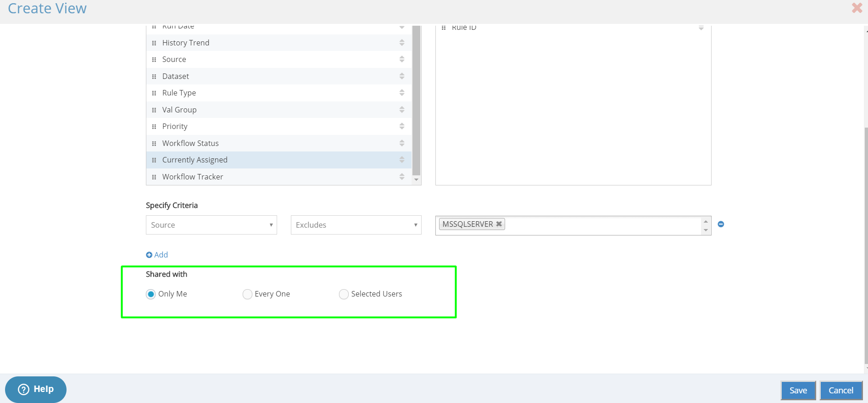This screenshot has height=403, width=868.
Task: Select the Rule Type column item
Action: coord(279,93)
